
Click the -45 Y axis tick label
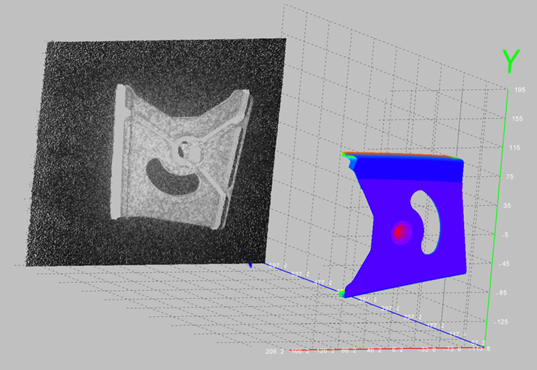[x=503, y=264]
